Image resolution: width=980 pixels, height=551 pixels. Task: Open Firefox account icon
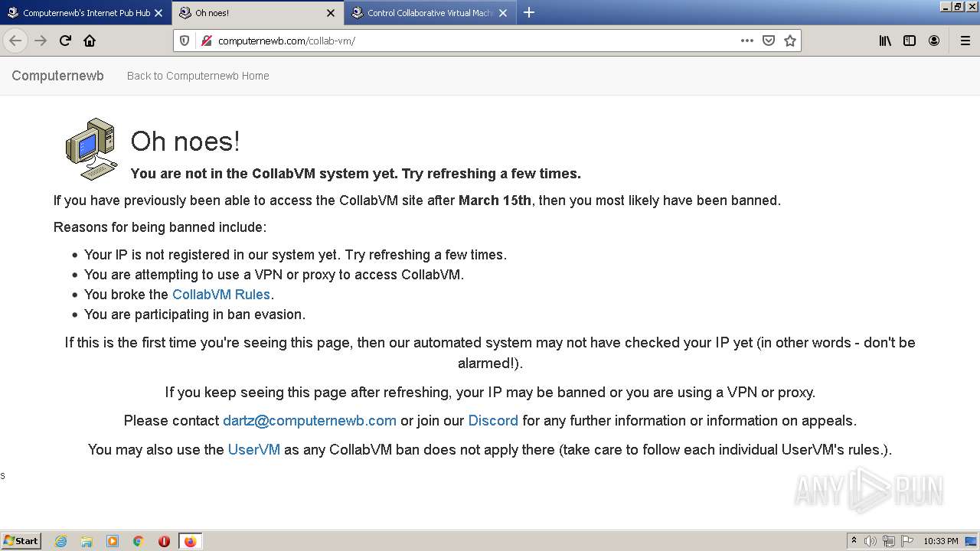934,41
